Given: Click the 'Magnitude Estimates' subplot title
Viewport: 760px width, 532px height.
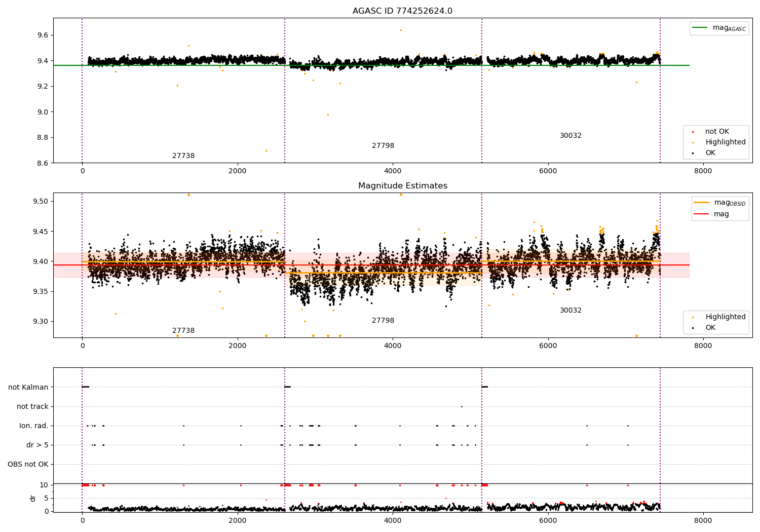Looking at the screenshot, I should pyautogui.click(x=402, y=186).
